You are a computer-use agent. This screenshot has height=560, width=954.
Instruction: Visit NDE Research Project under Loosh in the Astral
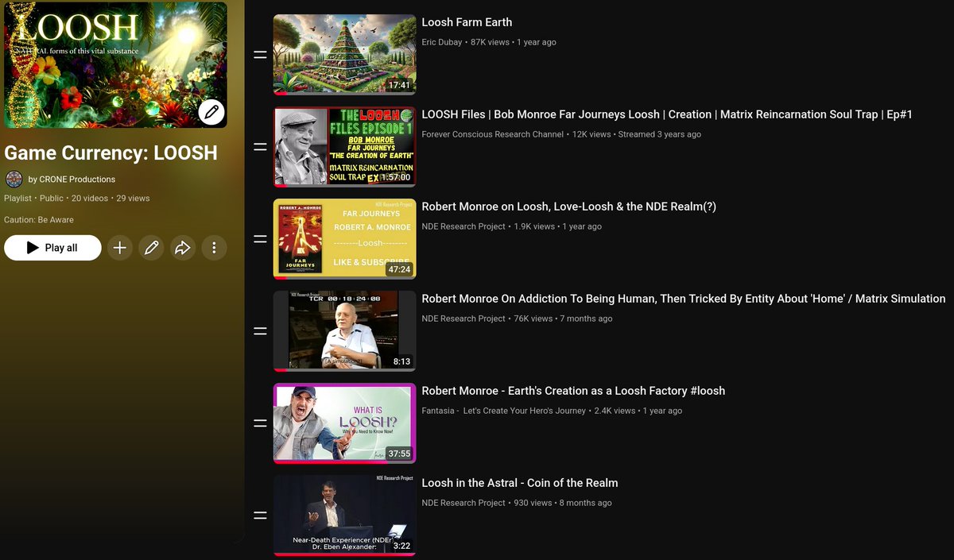coord(463,503)
